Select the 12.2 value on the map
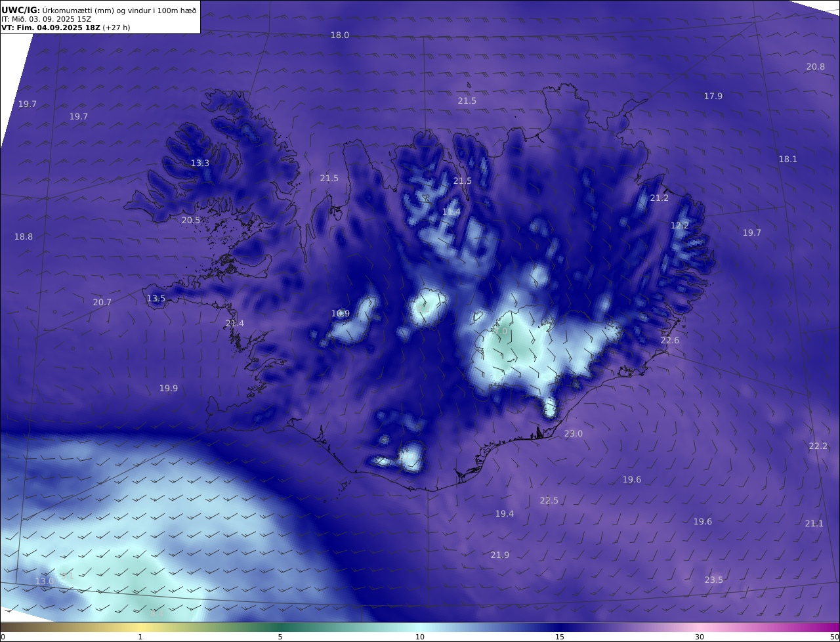The width and height of the screenshot is (840, 642). [680, 226]
